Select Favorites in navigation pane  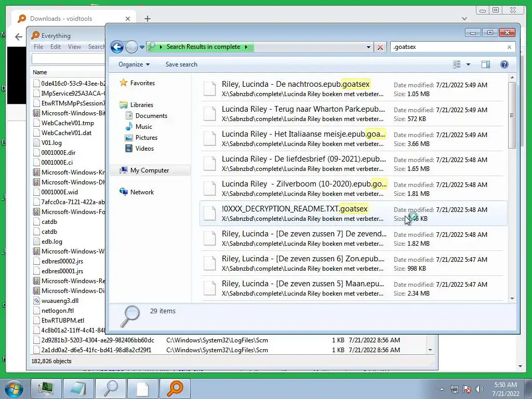[x=137, y=83]
